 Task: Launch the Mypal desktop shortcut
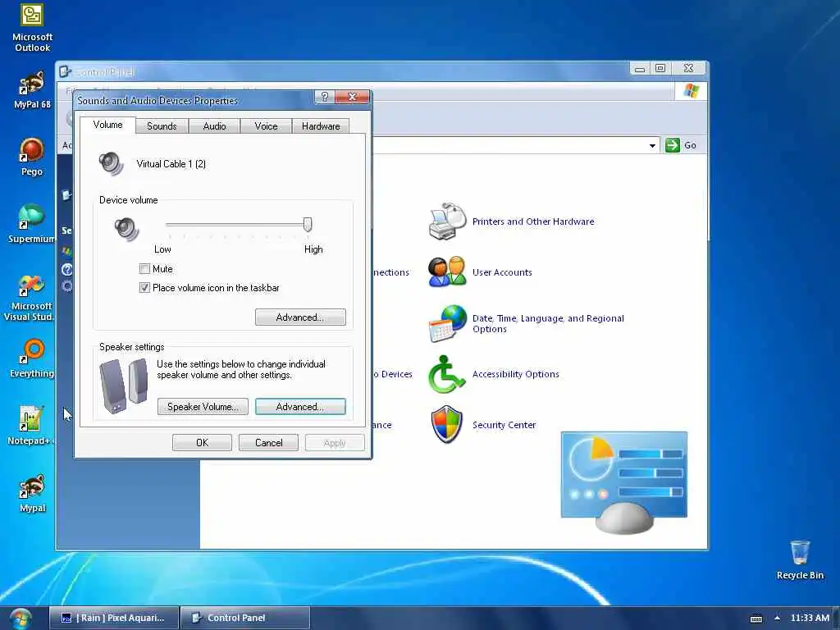(x=32, y=493)
